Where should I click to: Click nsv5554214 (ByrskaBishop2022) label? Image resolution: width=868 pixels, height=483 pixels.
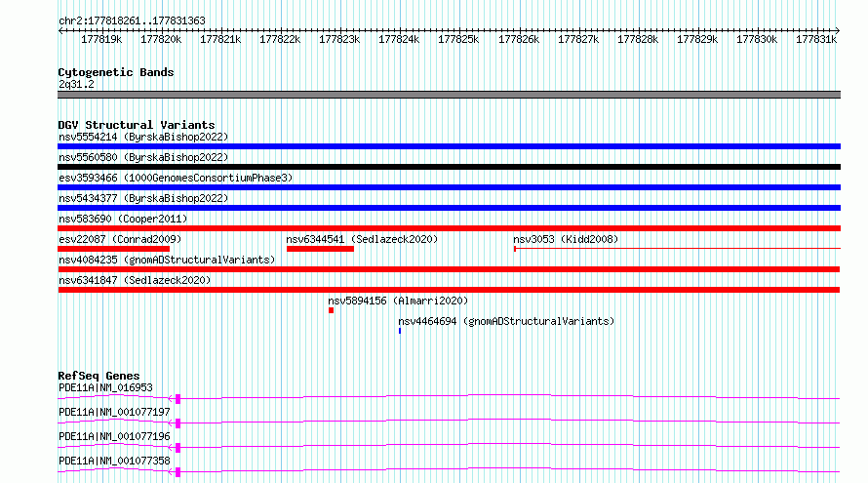pyautogui.click(x=143, y=137)
